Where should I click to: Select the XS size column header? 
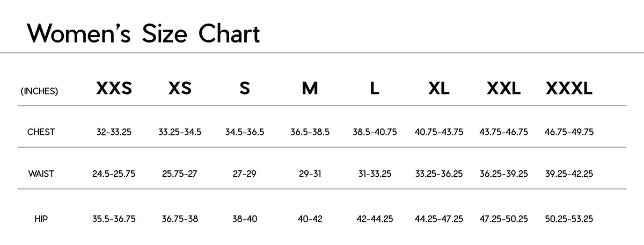pyautogui.click(x=180, y=89)
